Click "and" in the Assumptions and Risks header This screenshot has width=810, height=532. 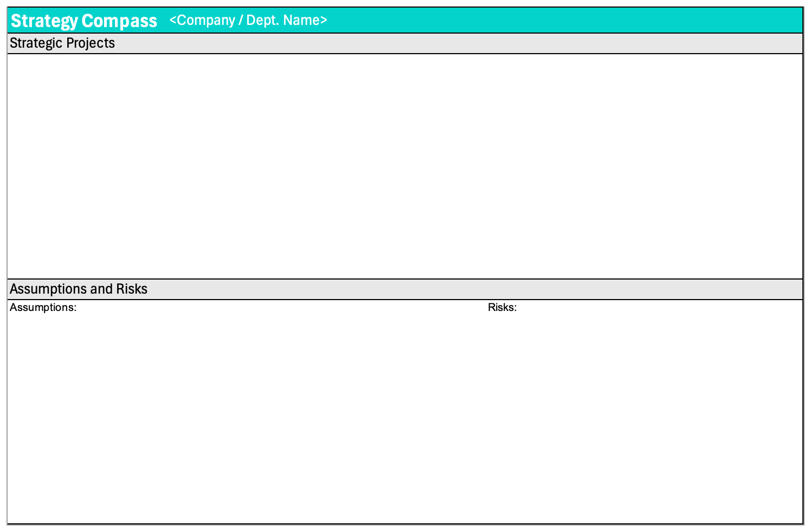[x=101, y=289]
